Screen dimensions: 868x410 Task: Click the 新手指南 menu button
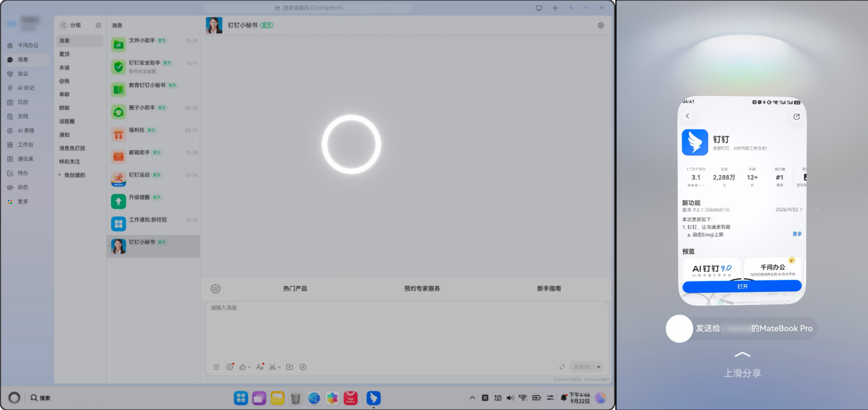549,288
